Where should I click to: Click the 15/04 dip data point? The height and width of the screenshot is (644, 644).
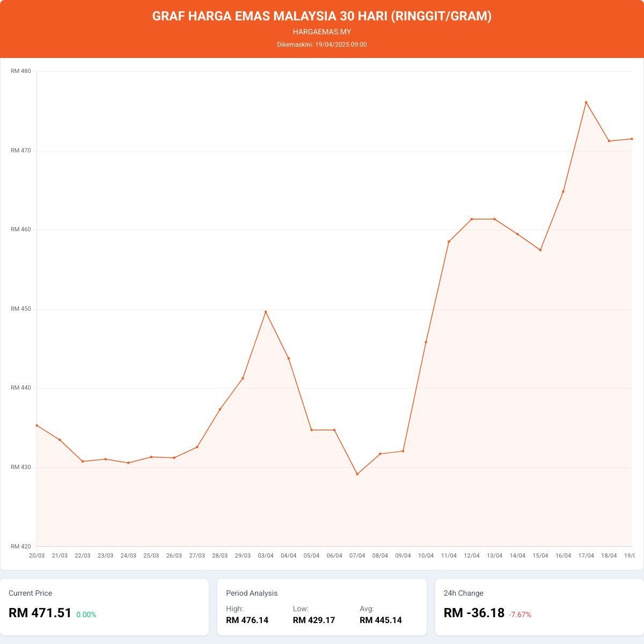point(540,250)
